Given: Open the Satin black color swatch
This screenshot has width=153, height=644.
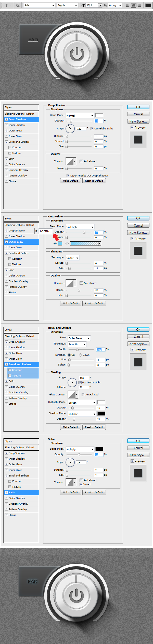Looking at the screenshot, I should pyautogui.click(x=99, y=449).
